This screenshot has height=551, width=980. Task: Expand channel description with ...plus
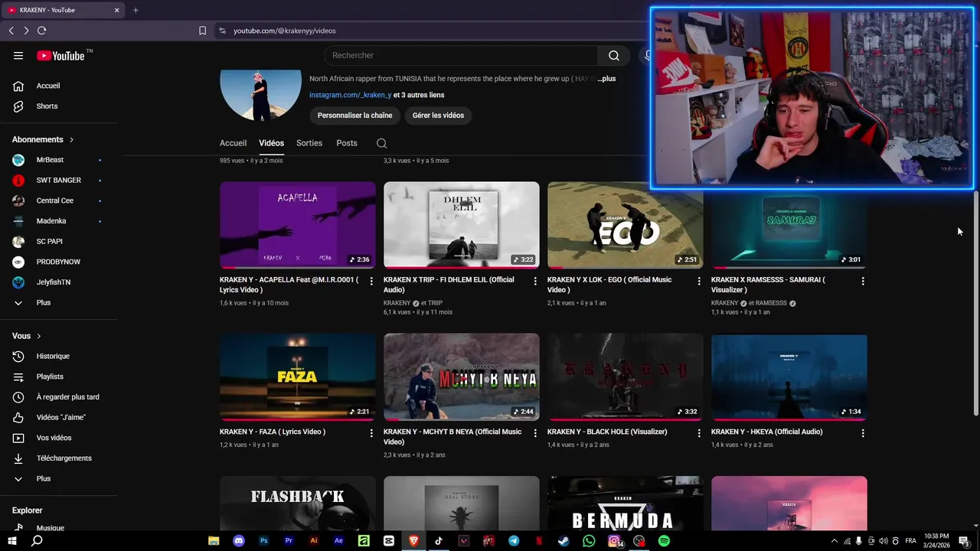606,78
